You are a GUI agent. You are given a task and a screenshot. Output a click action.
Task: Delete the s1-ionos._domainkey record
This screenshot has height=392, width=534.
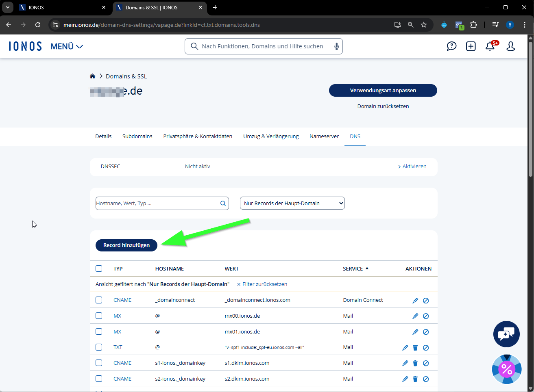tap(415, 363)
